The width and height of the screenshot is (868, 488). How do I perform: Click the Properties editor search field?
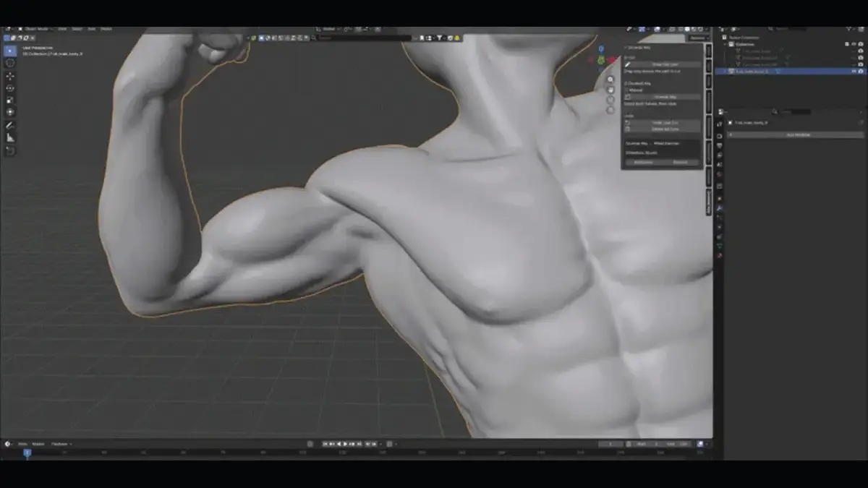pyautogui.click(x=792, y=111)
